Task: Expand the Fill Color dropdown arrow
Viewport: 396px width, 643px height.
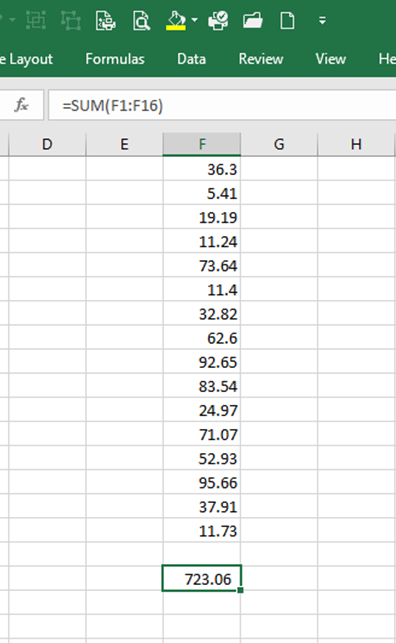Action: coord(194,20)
